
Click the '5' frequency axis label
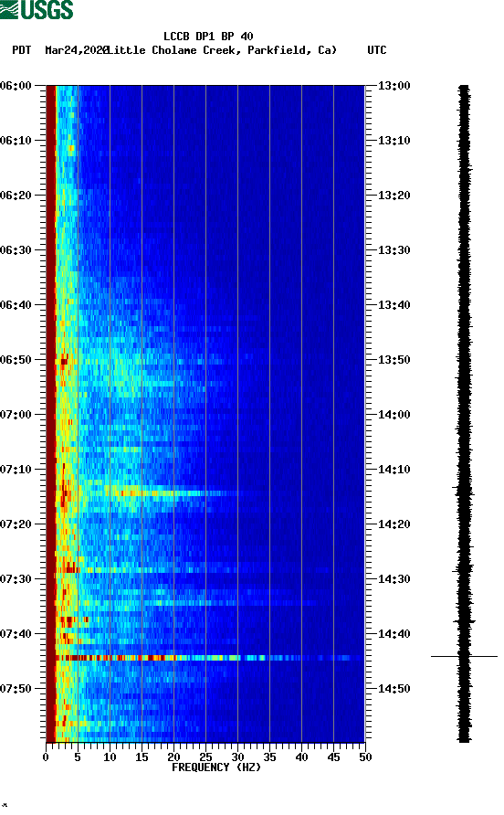click(78, 757)
